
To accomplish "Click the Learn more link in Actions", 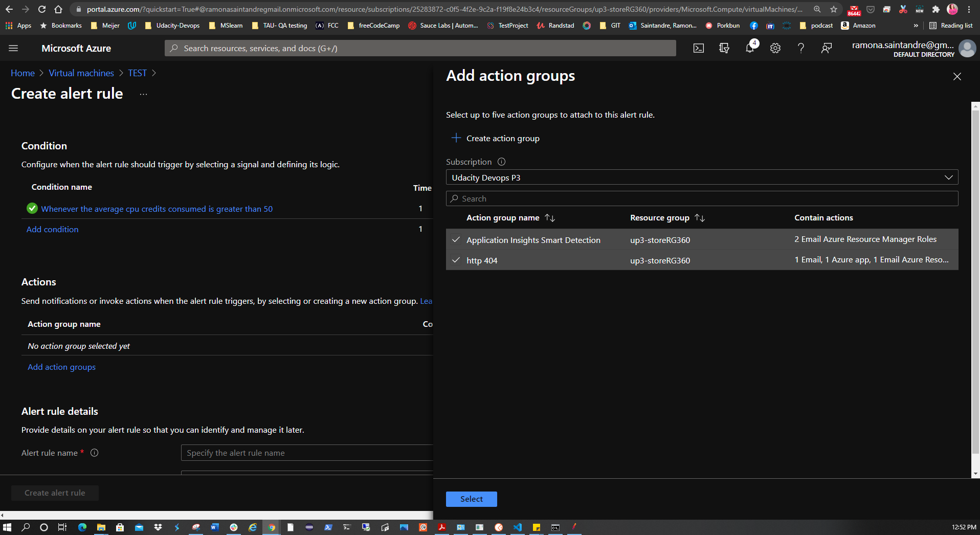I will click(426, 301).
